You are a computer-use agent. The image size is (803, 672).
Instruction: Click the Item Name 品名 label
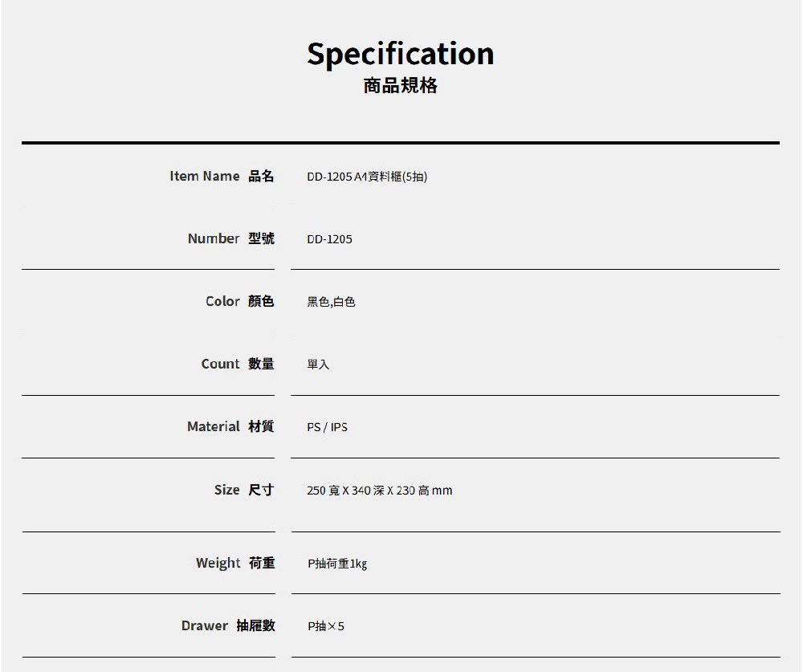pyautogui.click(x=222, y=176)
